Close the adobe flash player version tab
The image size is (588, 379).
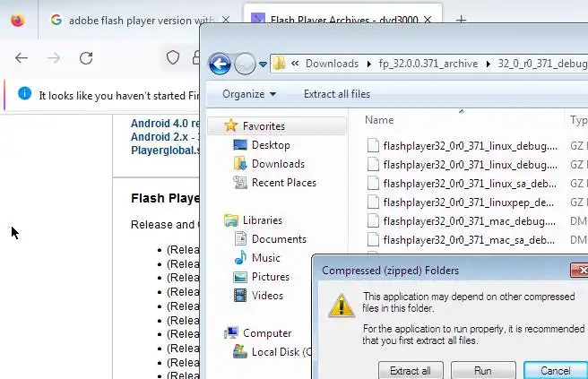pos(226,20)
